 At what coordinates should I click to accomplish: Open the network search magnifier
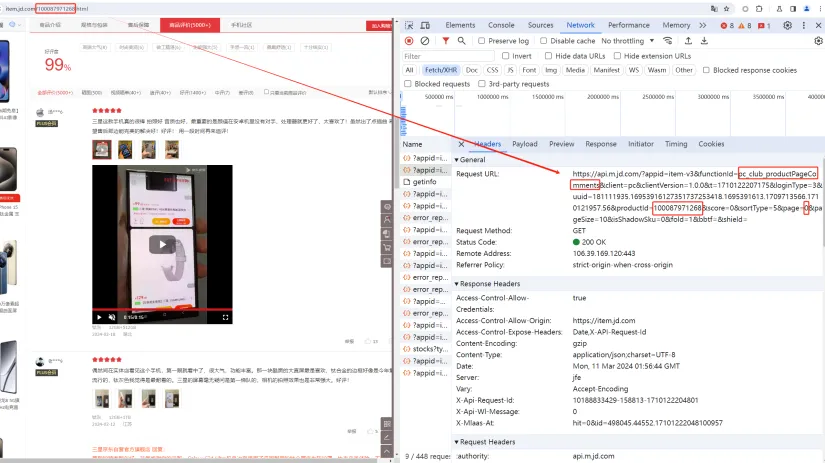[x=462, y=41]
